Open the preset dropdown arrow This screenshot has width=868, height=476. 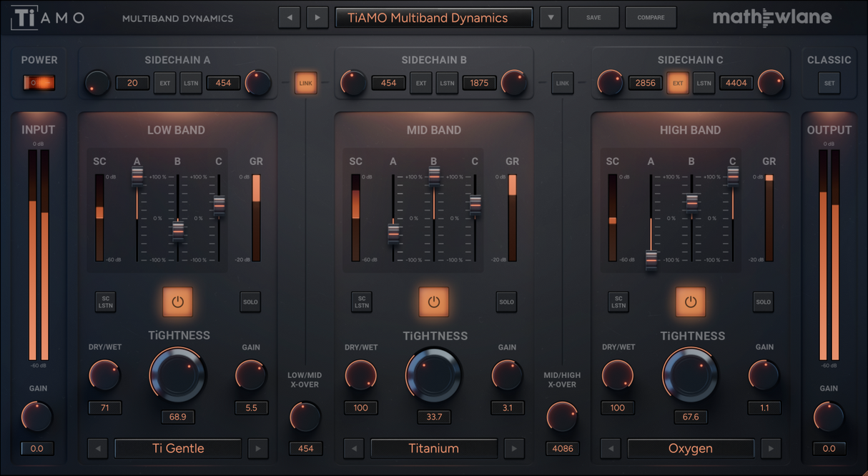pyautogui.click(x=550, y=18)
